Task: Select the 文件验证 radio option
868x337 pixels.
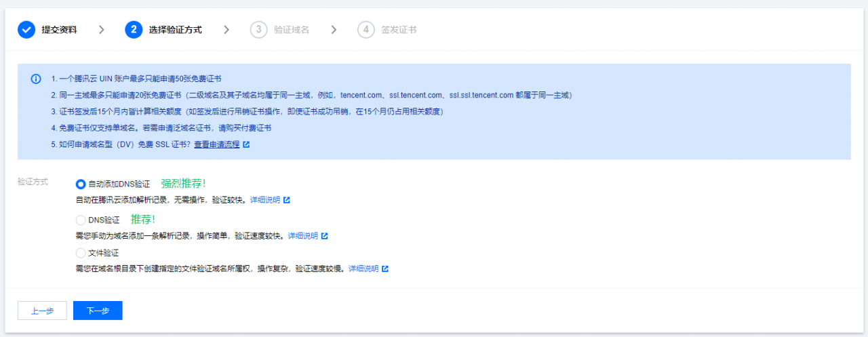Action: (x=81, y=253)
